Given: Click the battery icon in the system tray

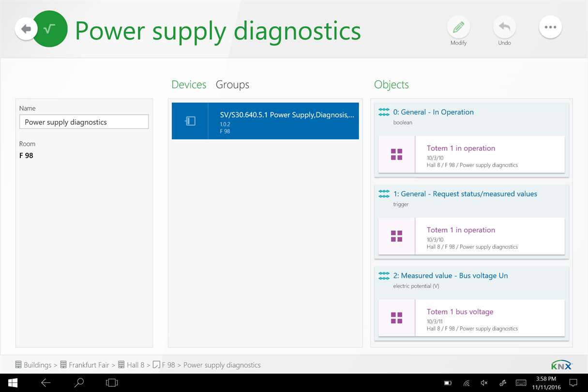Looking at the screenshot, I should click(448, 383).
